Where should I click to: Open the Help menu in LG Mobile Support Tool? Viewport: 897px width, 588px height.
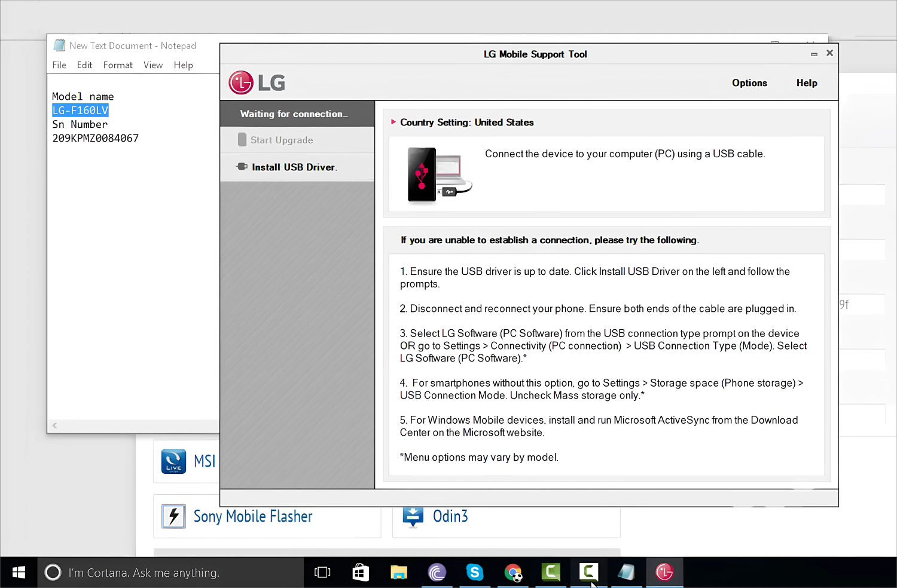807,83
